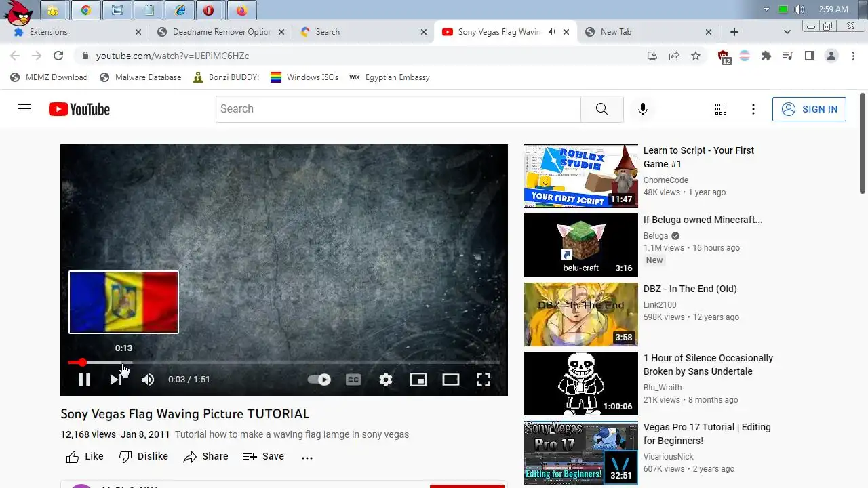The height and width of the screenshot is (488, 868).
Task: Open 'DBZ - In The End (Old)' thumbnail
Action: (x=581, y=314)
